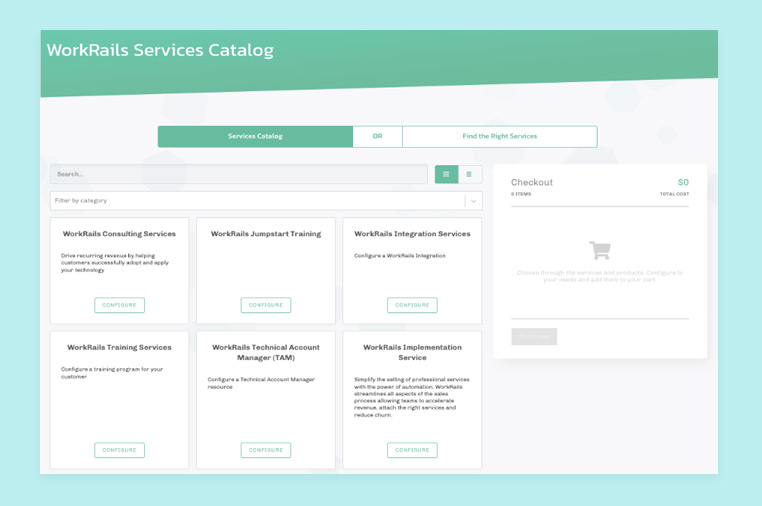Viewport: 762px width, 506px height.
Task: Click the TOTAL COST label
Action: point(674,194)
